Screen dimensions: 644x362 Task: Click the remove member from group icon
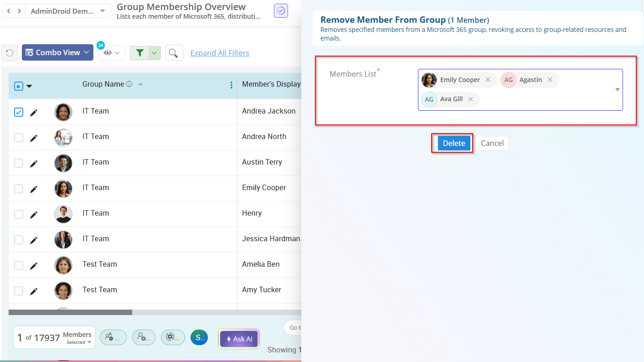[113, 337]
